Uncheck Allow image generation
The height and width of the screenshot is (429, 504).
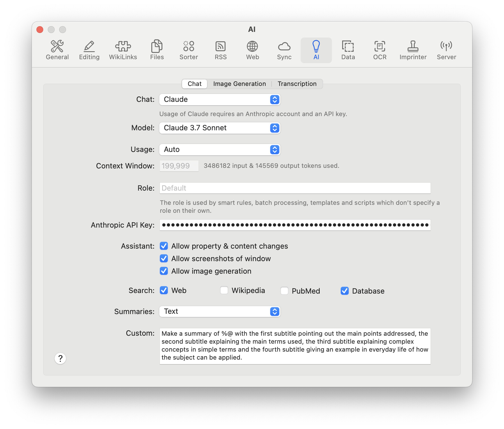coord(164,271)
